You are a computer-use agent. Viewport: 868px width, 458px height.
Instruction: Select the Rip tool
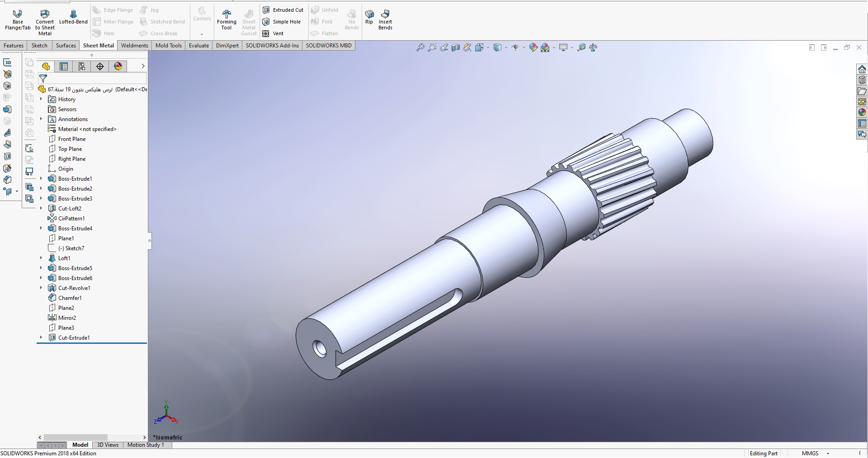tap(369, 17)
